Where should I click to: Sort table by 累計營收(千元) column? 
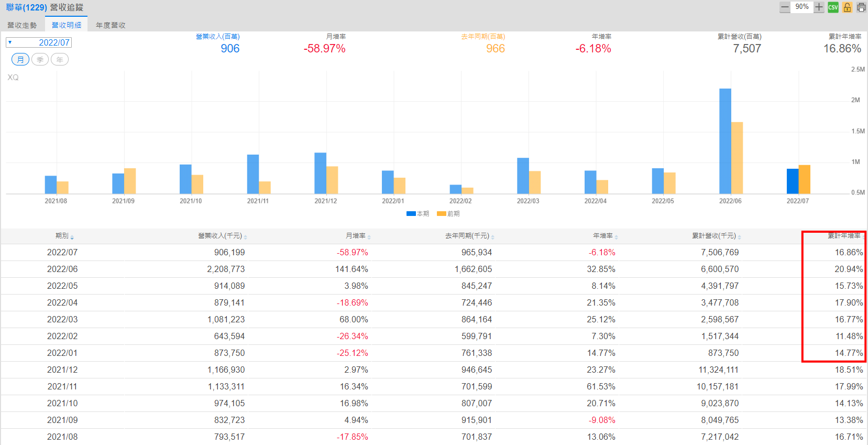pos(717,236)
